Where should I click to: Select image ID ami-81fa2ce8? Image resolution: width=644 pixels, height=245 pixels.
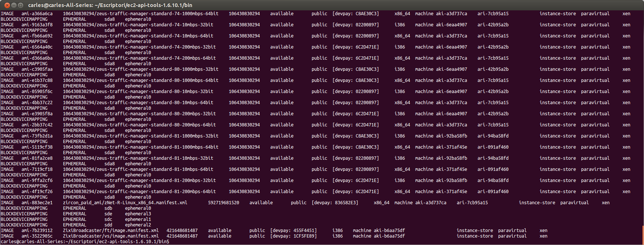tap(37, 158)
